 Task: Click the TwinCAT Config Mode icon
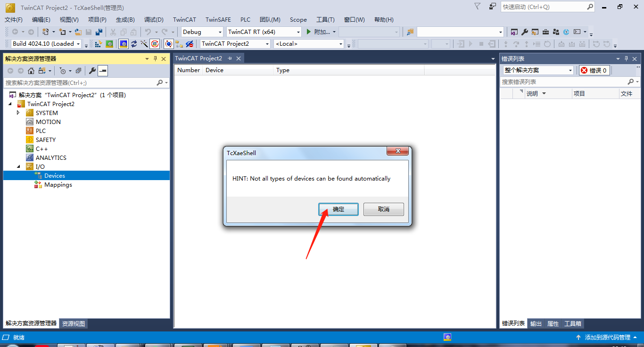tap(124, 44)
